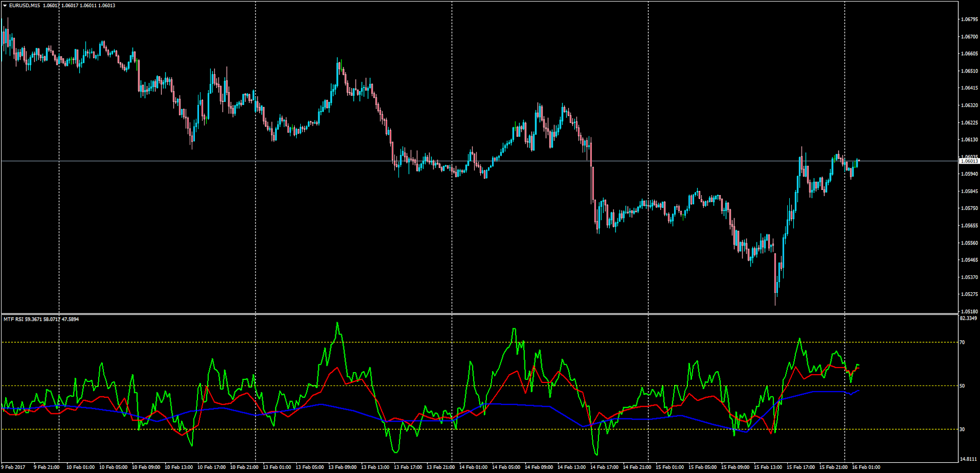This screenshot has height=473, width=980.
Task: Click the 13 Feb 17:00 time label
Action: pyautogui.click(x=408, y=467)
